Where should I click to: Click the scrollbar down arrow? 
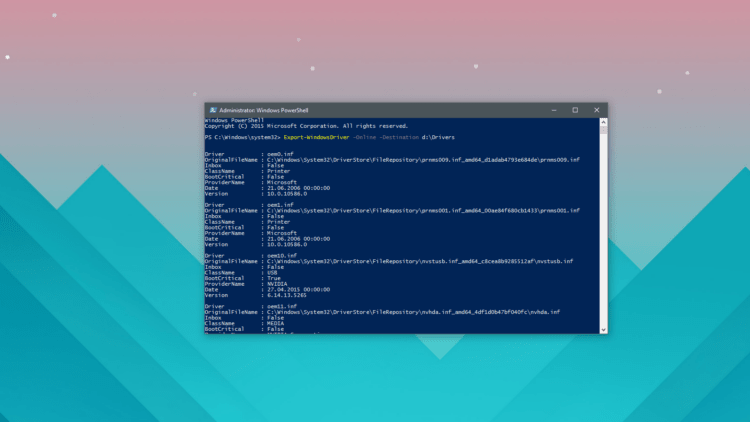(604, 329)
